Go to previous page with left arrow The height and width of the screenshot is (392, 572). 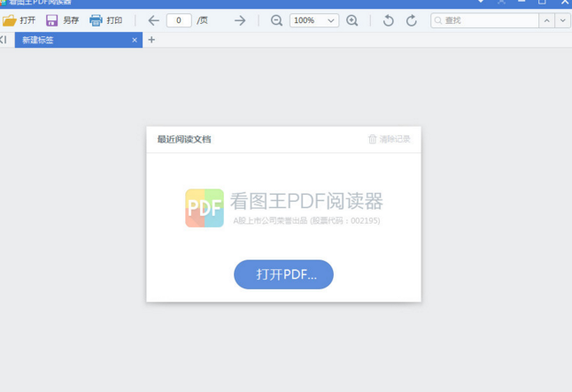153,20
